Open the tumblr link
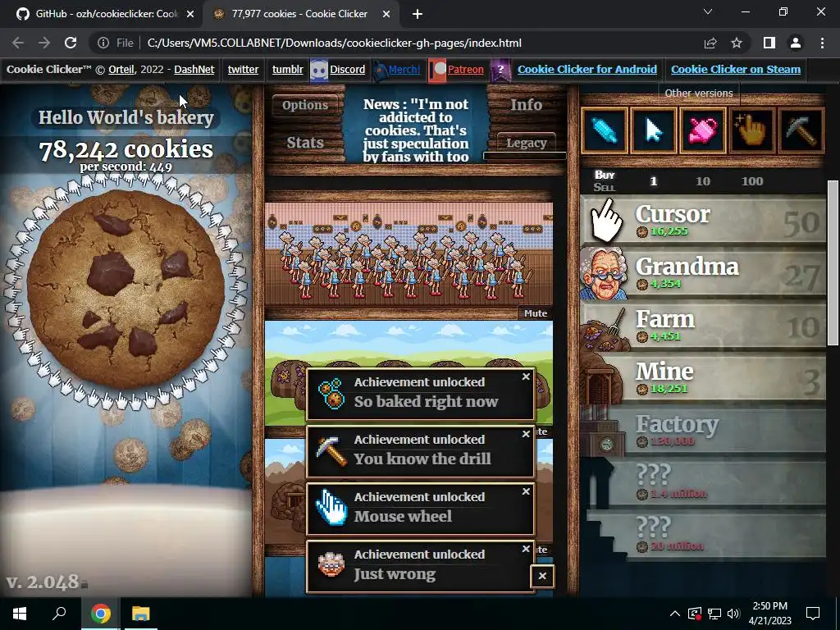 point(287,69)
